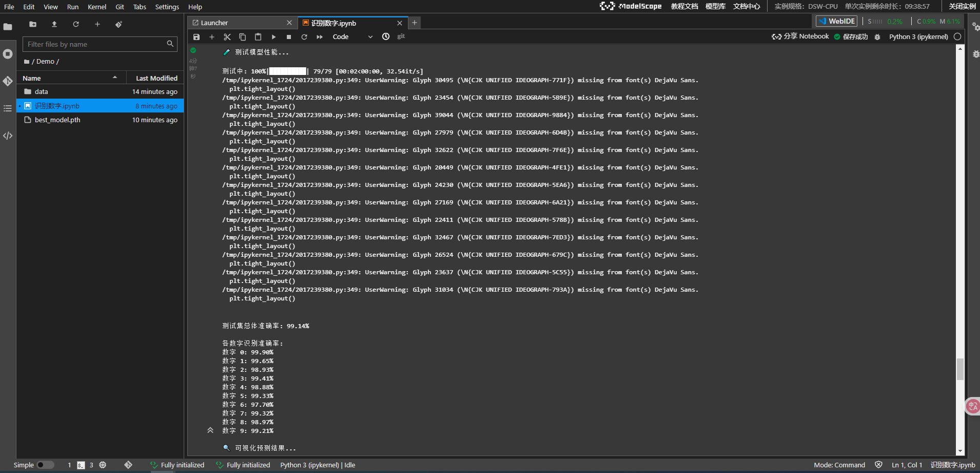The image size is (980, 473).
Task: Focus the Filter files by name field
Action: pyautogui.click(x=100, y=44)
